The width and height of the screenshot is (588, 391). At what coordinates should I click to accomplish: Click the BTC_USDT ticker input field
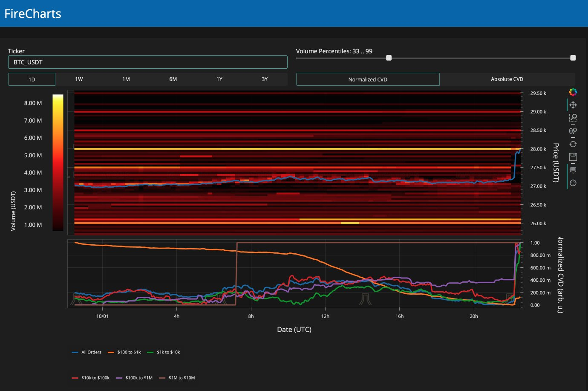pyautogui.click(x=147, y=62)
